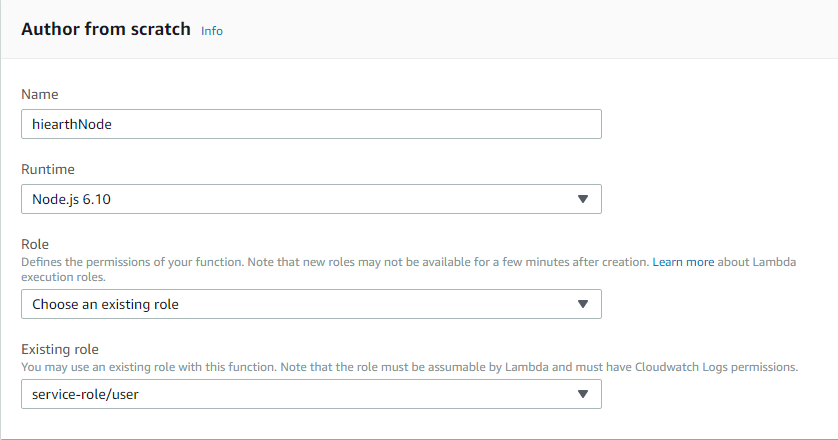838x440 pixels.
Task: Select the Node.js 6.10 text in Runtime
Action: coord(76,200)
